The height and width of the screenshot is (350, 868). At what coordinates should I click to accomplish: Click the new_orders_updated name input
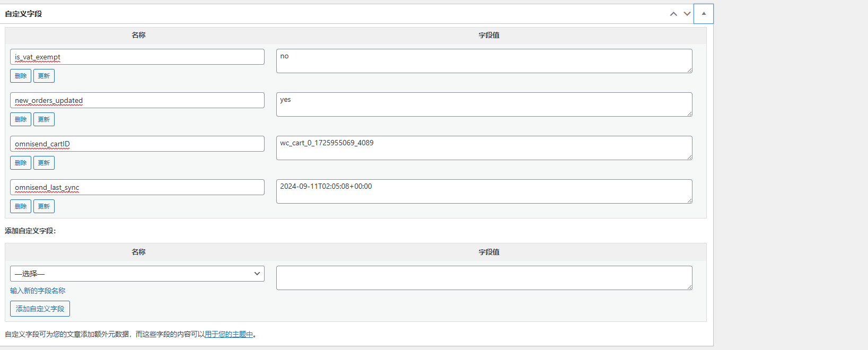click(x=137, y=100)
